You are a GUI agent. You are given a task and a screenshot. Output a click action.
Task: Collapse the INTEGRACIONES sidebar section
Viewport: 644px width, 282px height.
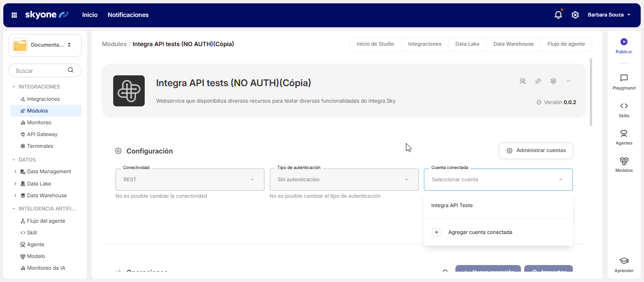14,87
